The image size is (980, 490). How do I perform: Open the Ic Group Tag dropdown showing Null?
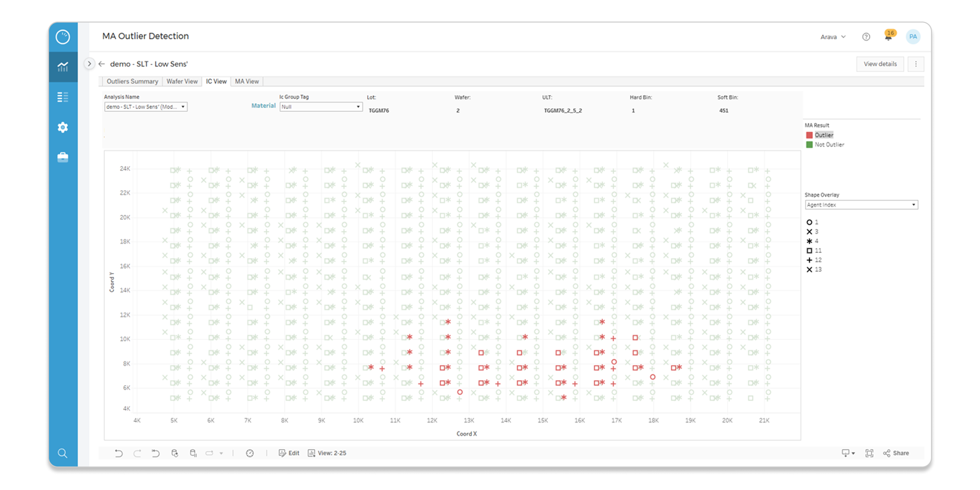point(321,107)
